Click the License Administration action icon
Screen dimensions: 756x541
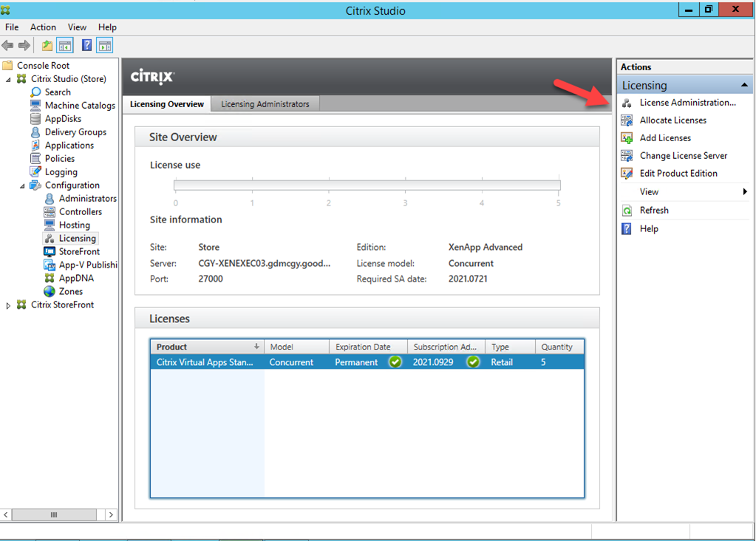pyautogui.click(x=627, y=103)
